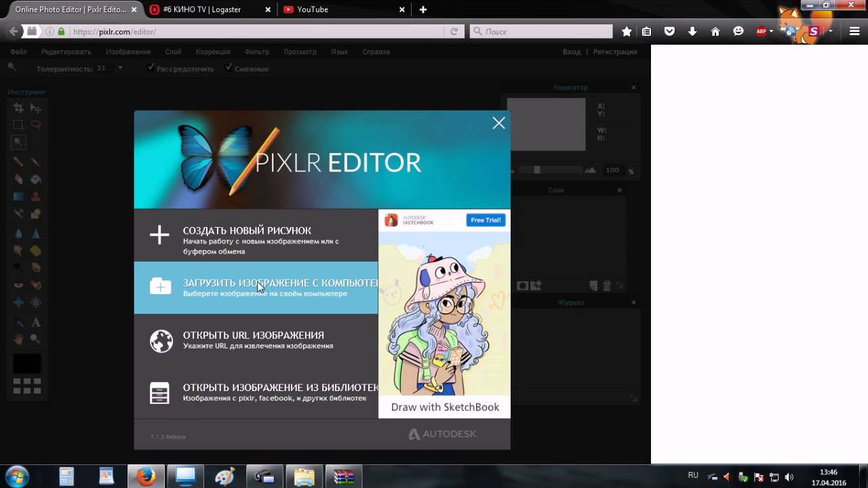
Task: Expand the Толерантность value dropdown
Action: point(120,68)
